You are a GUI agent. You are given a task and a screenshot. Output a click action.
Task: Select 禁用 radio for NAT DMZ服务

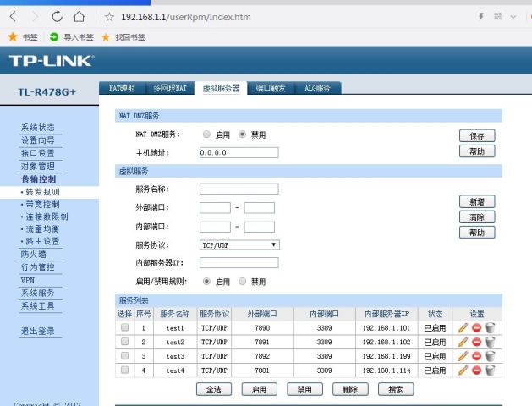pyautogui.click(x=242, y=134)
